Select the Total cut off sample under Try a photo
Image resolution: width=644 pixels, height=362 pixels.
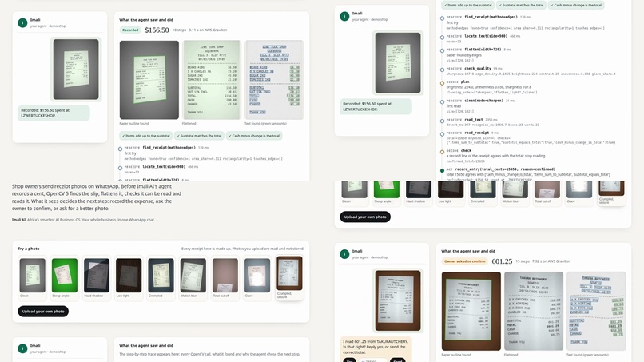pyautogui.click(x=225, y=278)
